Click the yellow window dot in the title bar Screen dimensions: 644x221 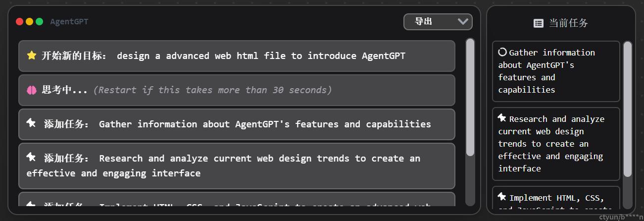tap(30, 22)
